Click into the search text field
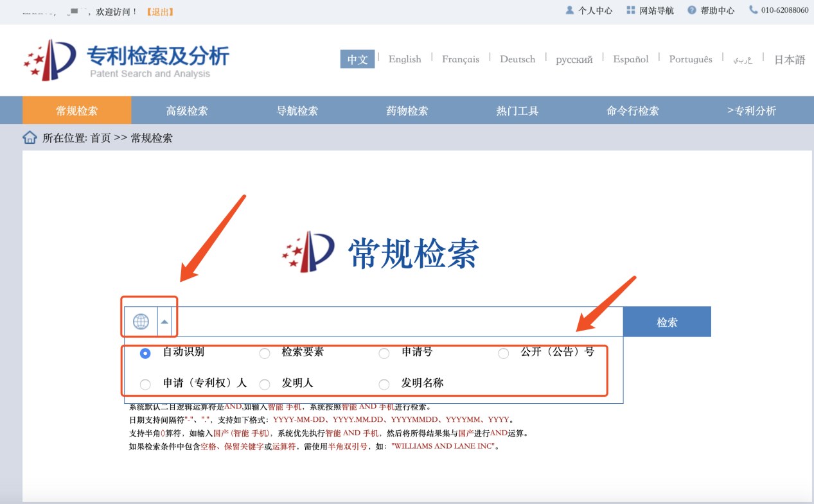The height and width of the screenshot is (504, 814). (398, 322)
